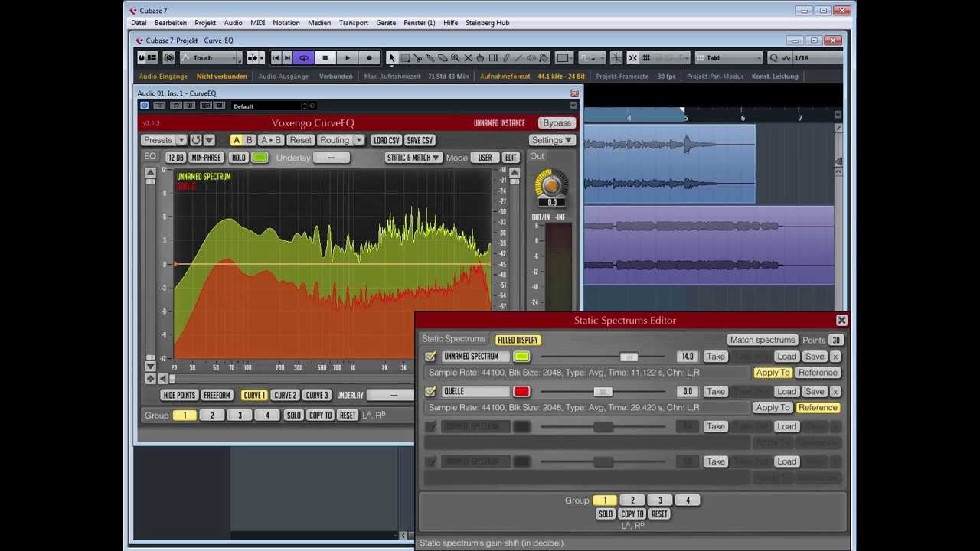Click the left scroll arrow under EQ graph
The width and height of the screenshot is (980, 551).
tap(162, 379)
